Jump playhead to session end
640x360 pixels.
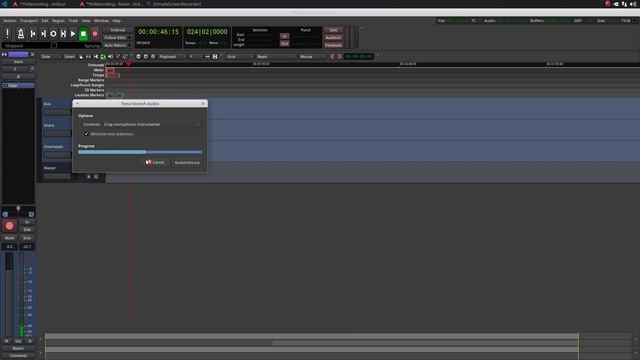pyautogui.click(x=43, y=33)
